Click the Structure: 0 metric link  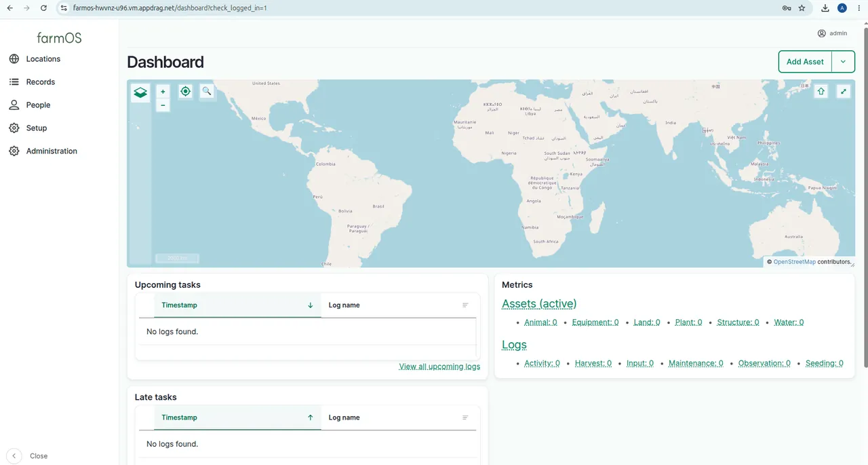738,322
